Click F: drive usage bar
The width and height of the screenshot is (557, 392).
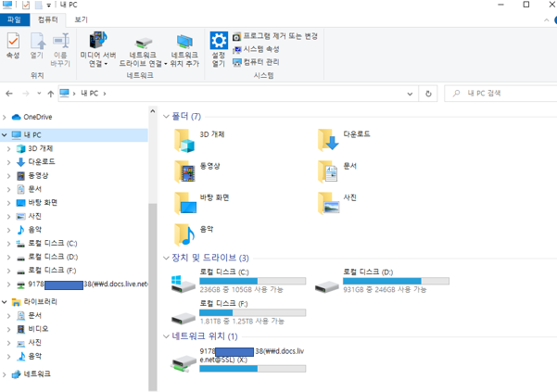coord(253,313)
